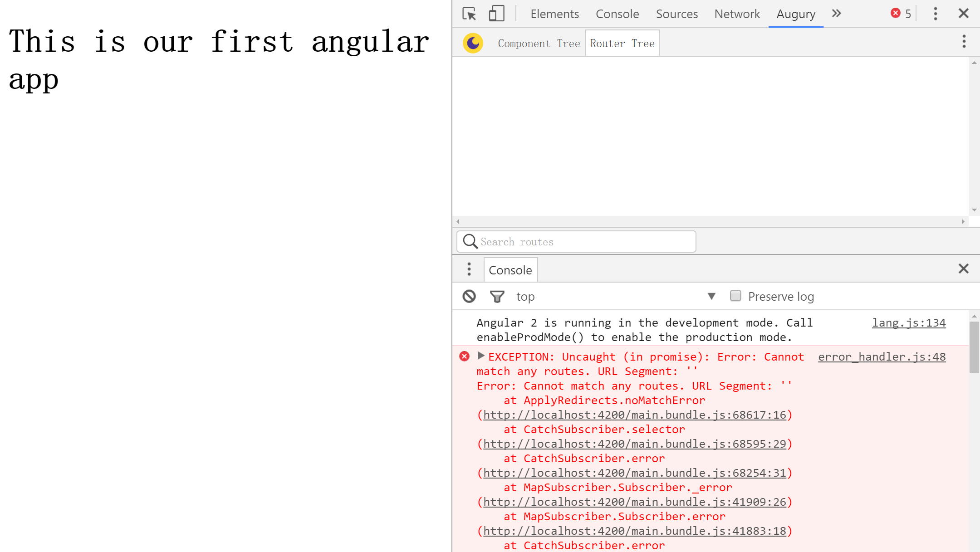Click the red error count indicator
The height and width of the screenshot is (552, 980).
point(901,14)
